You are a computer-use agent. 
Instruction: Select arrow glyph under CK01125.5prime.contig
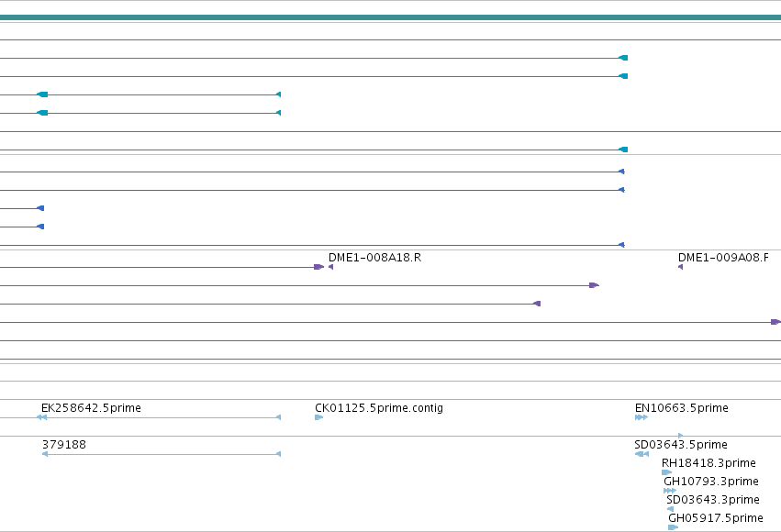click(x=318, y=417)
